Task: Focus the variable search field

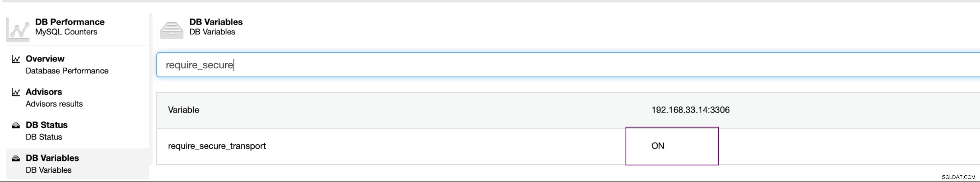Action: (568, 65)
